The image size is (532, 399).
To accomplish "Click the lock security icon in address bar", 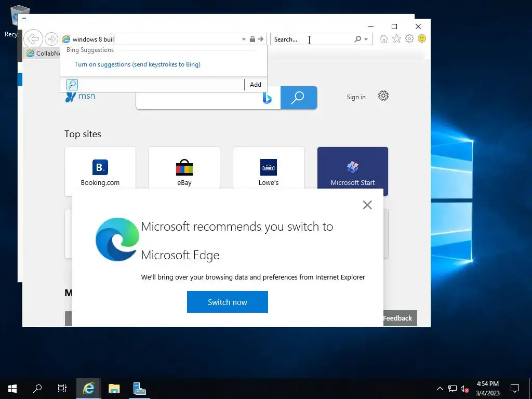I will click(252, 39).
